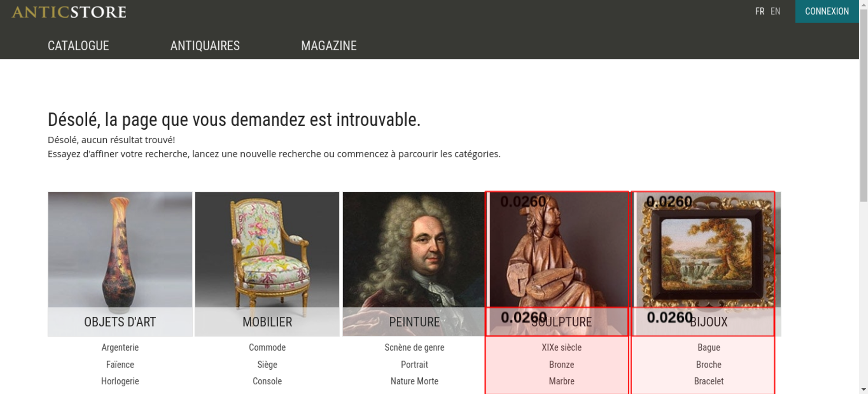Select the FR language option
The height and width of the screenshot is (394, 868).
[x=759, y=11]
